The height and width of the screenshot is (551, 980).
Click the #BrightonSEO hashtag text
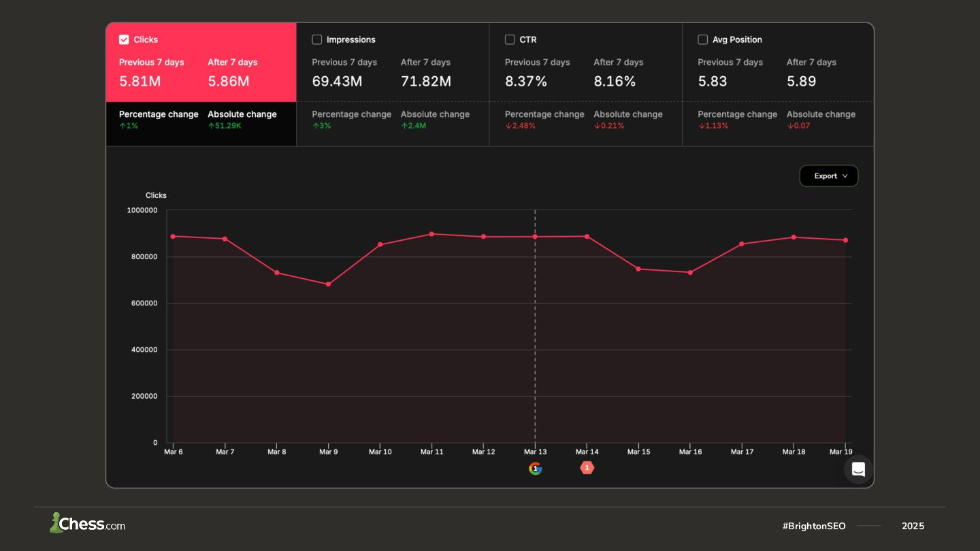click(814, 526)
